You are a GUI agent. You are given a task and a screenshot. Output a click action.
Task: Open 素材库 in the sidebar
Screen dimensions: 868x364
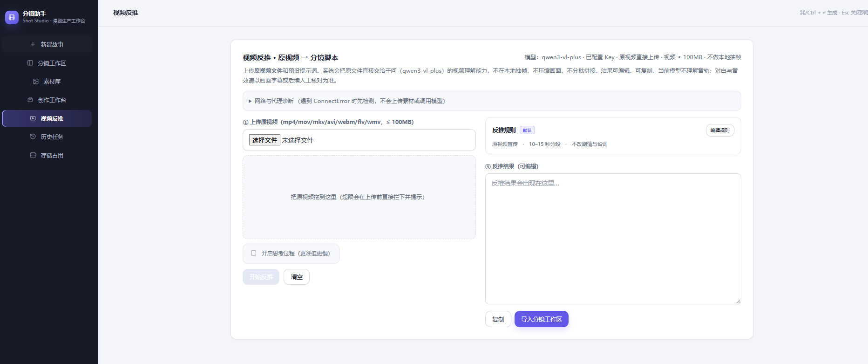[47, 82]
